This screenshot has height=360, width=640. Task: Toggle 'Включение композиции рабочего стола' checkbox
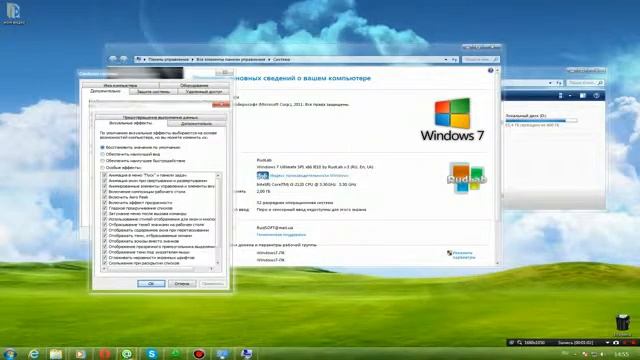105,191
